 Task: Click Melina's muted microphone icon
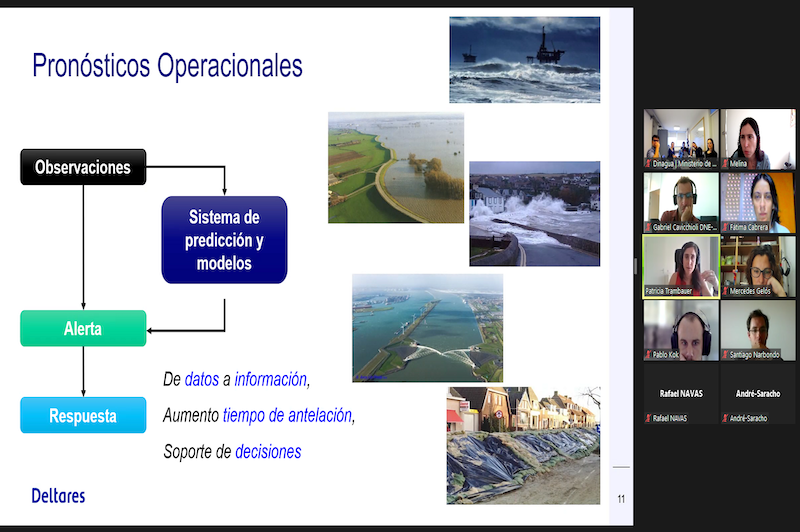point(726,164)
